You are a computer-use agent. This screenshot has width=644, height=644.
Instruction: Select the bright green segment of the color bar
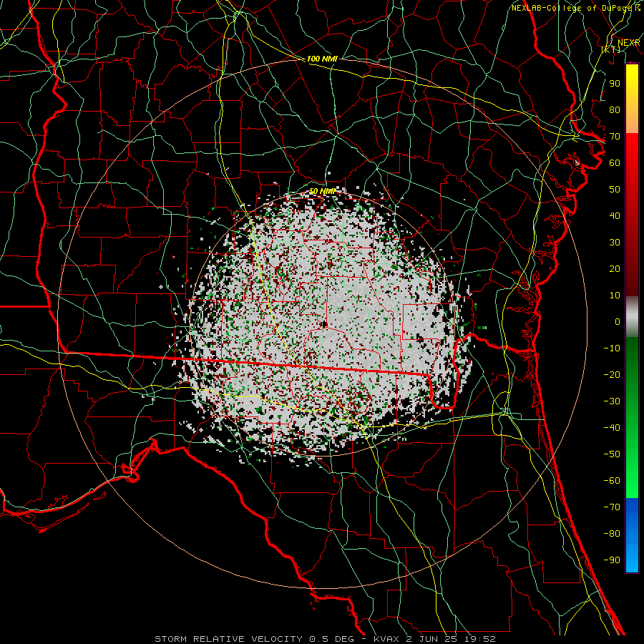[x=632, y=468]
